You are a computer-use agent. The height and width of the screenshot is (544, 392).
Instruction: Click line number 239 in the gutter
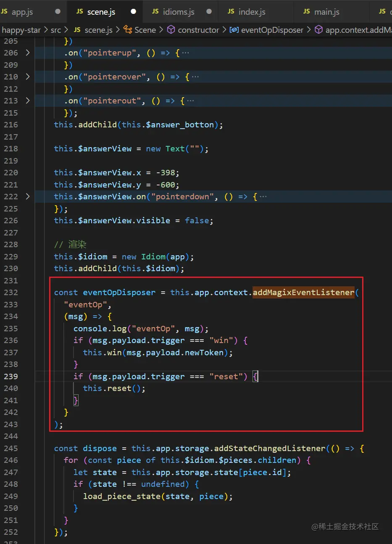tap(11, 376)
